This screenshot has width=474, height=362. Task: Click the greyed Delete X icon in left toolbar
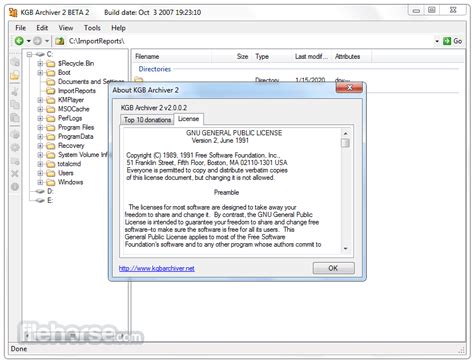[15, 174]
